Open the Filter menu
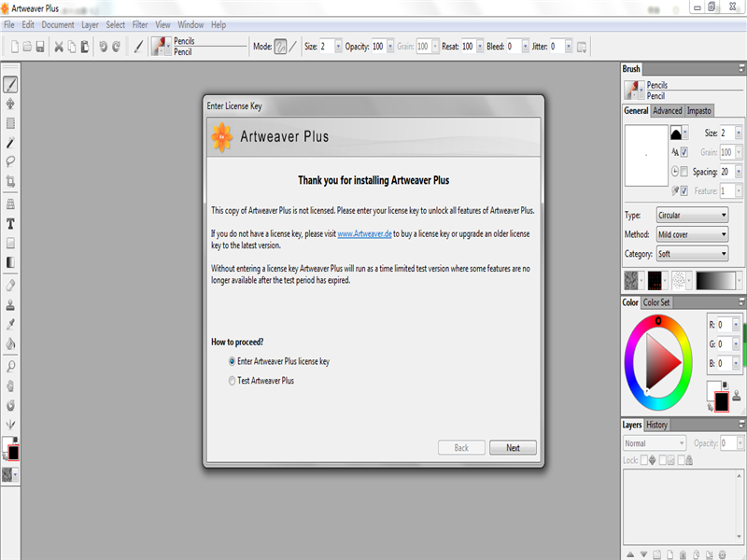The image size is (747, 560). click(140, 25)
